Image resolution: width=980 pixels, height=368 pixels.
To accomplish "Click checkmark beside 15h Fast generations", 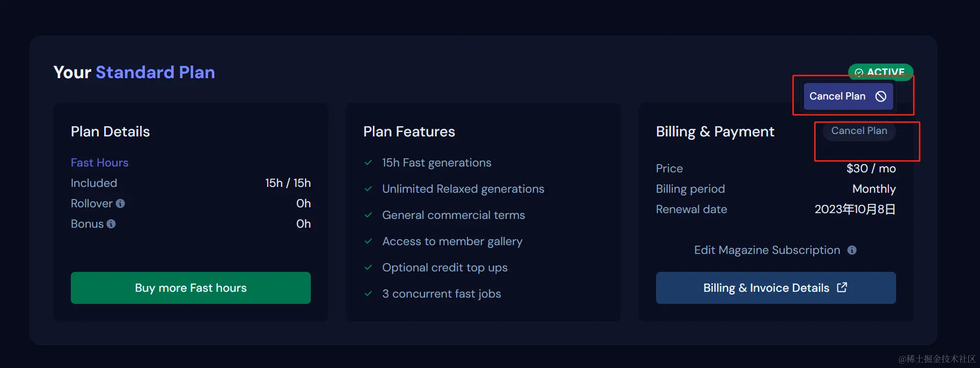I will (369, 163).
